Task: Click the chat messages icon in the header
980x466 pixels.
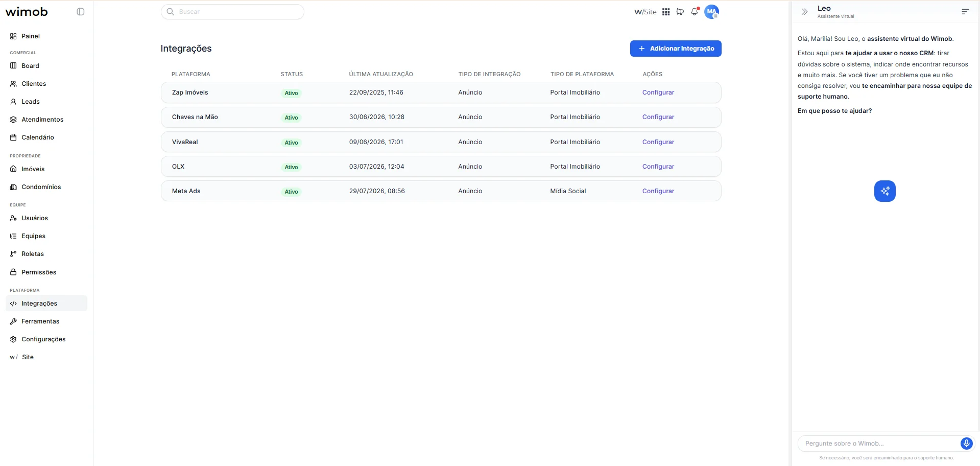Action: click(x=680, y=12)
